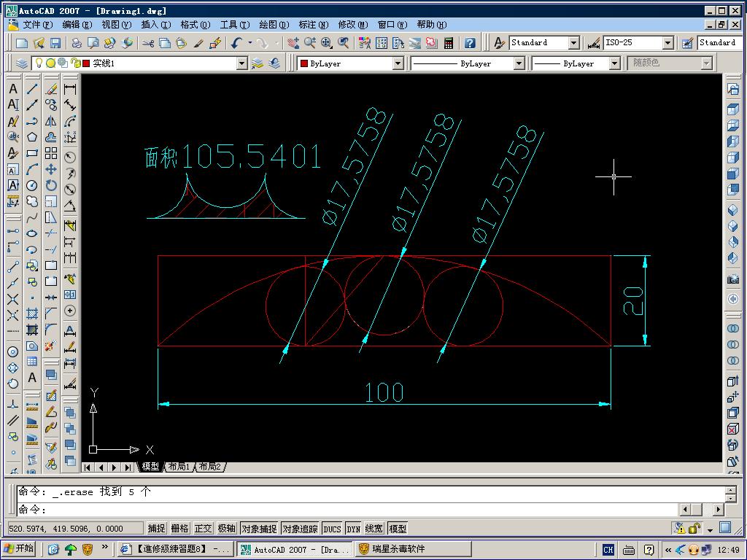This screenshot has width=747, height=560.
Task: Select the Revision Cloud tool
Action: [32, 202]
